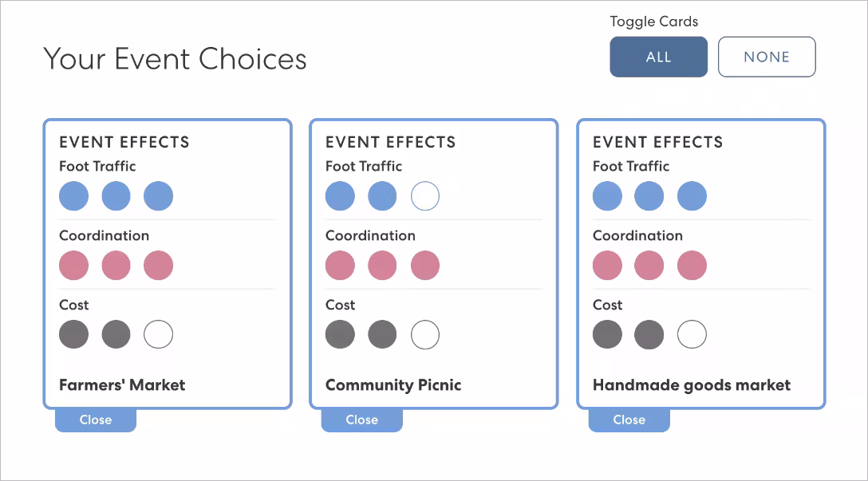This screenshot has height=481, width=868.
Task: Close the Community Picnic card
Action: coord(361,420)
